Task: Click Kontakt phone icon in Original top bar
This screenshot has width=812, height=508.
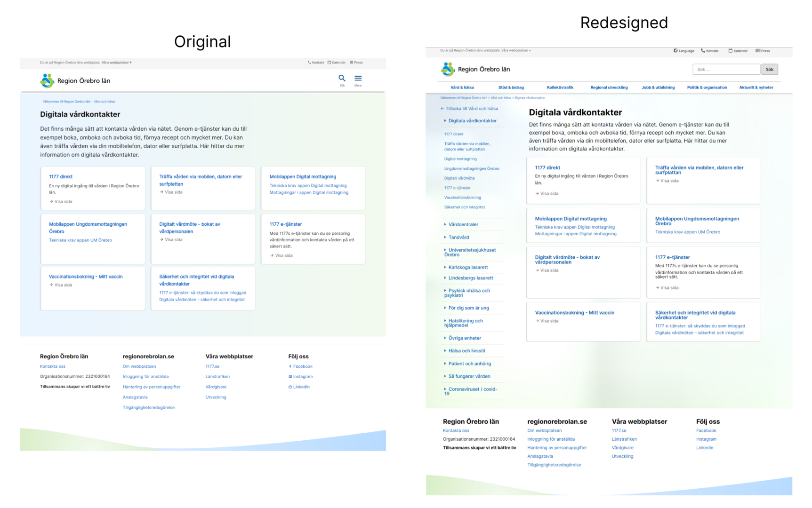Action: (x=309, y=63)
